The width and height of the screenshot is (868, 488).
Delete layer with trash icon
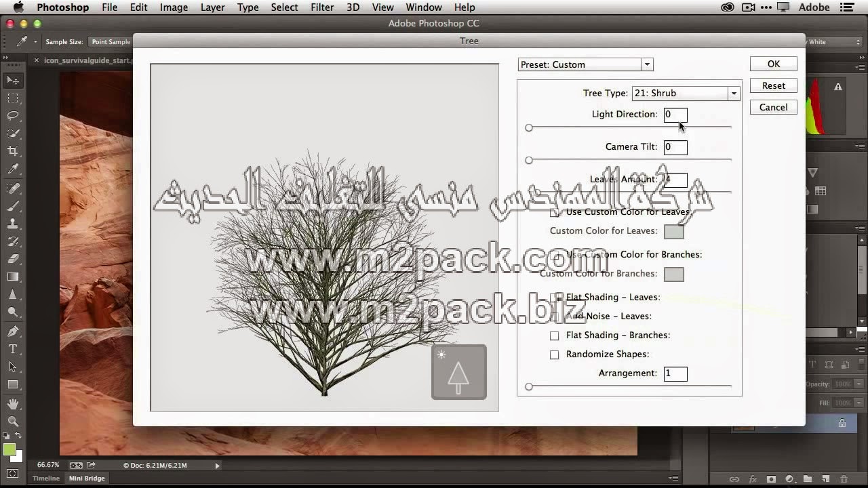tap(845, 479)
